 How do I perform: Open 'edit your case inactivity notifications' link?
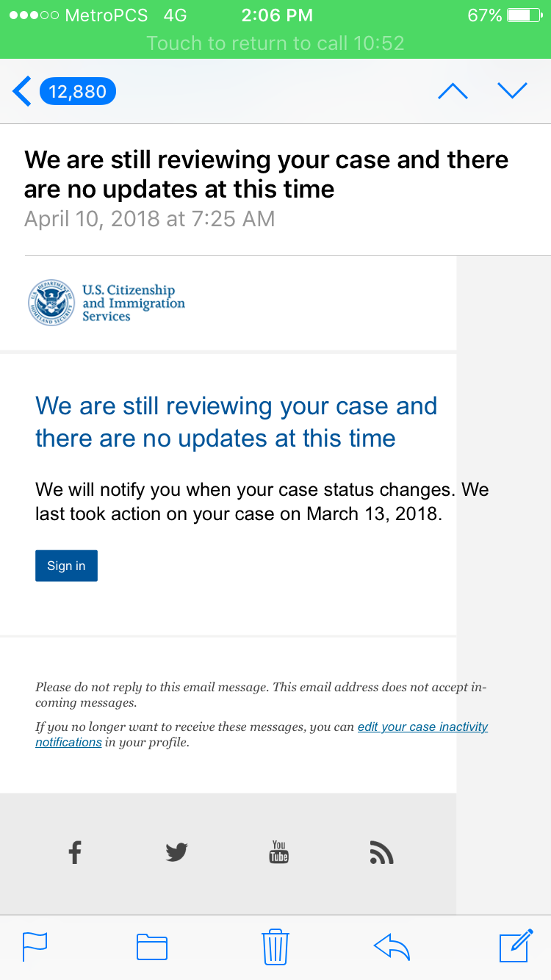(x=422, y=727)
